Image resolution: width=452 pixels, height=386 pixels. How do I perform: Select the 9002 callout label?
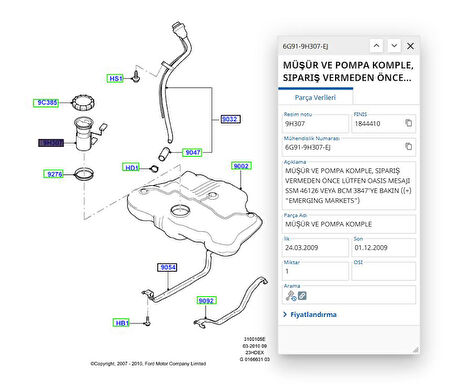point(241,166)
